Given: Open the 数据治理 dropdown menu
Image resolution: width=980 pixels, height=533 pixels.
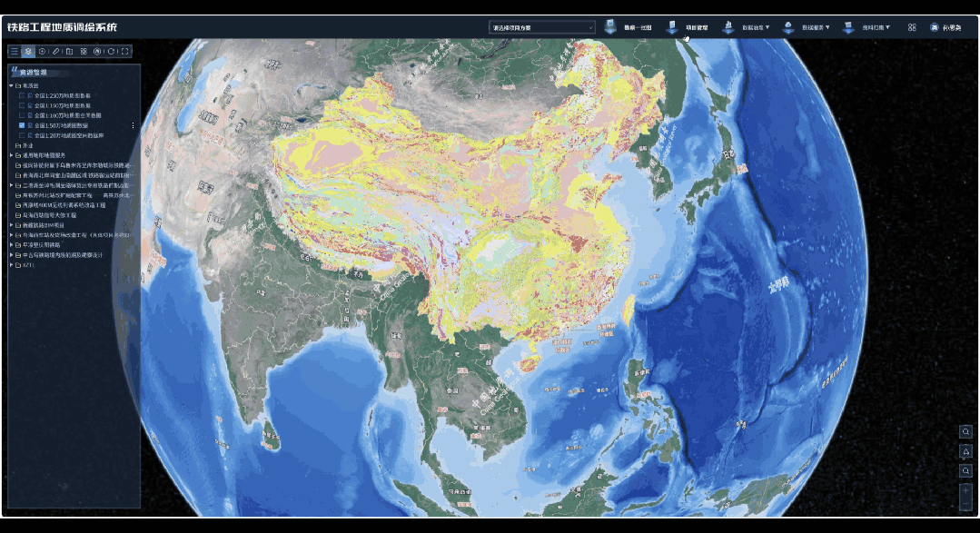Looking at the screenshot, I should (756, 27).
